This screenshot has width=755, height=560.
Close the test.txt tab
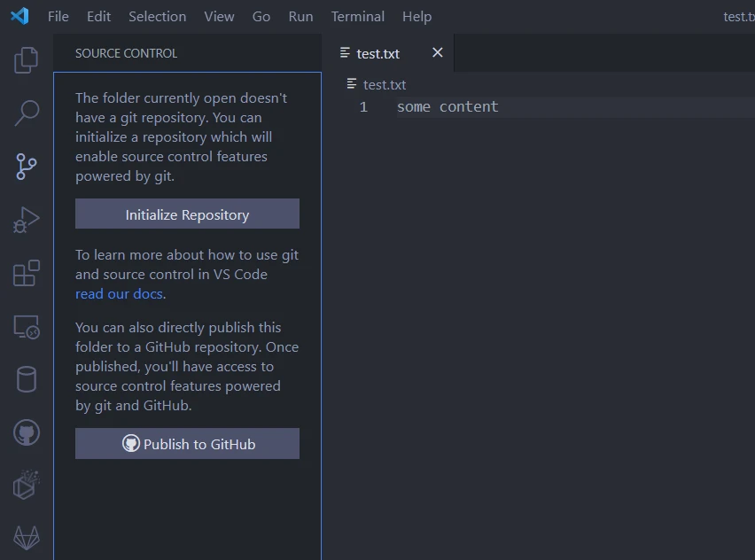[x=437, y=53]
